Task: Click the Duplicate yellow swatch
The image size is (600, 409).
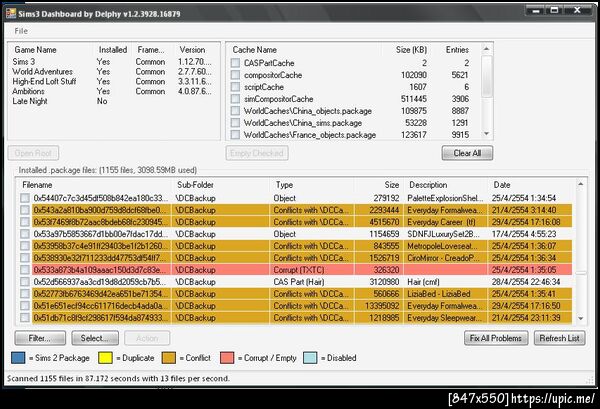Action: coord(105,358)
